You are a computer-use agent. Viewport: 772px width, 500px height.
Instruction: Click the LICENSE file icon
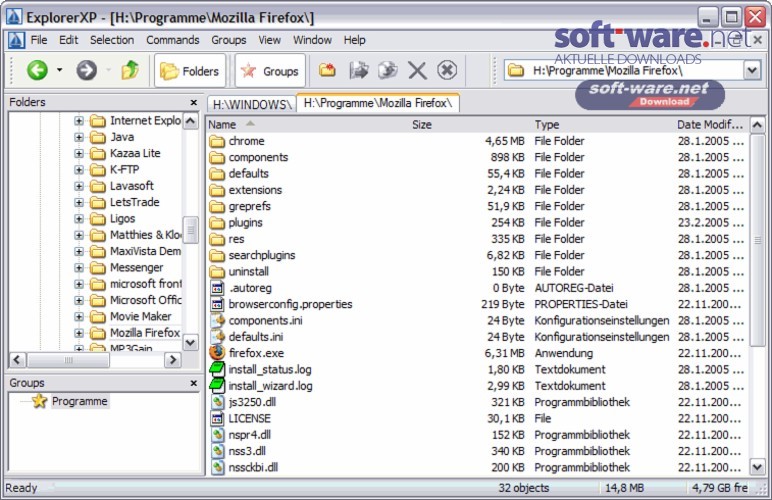(x=217, y=418)
